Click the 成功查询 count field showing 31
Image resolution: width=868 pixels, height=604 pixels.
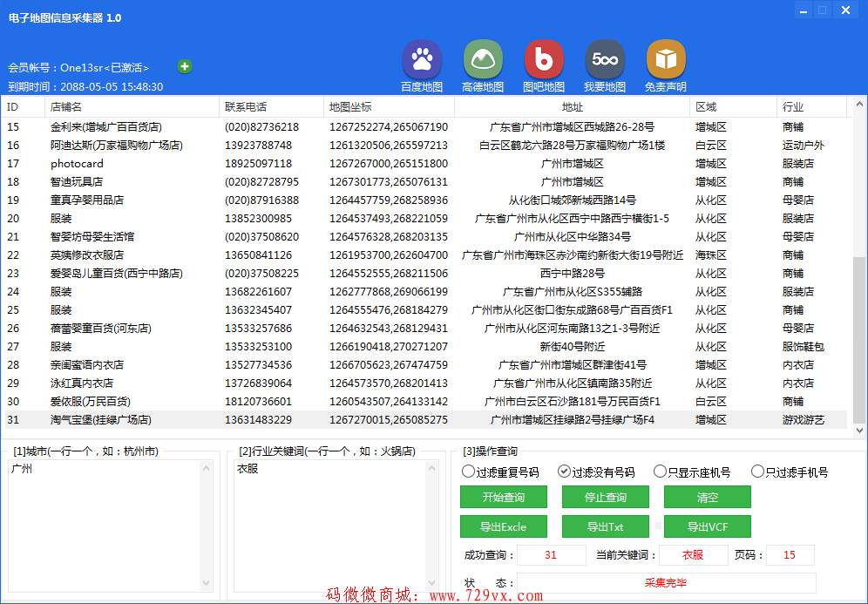tap(552, 554)
